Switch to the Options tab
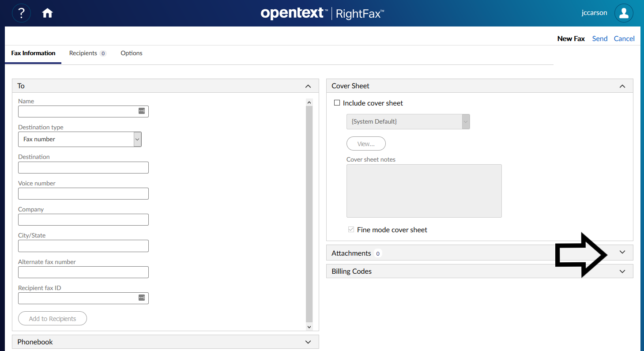This screenshot has height=351, width=644. click(132, 53)
